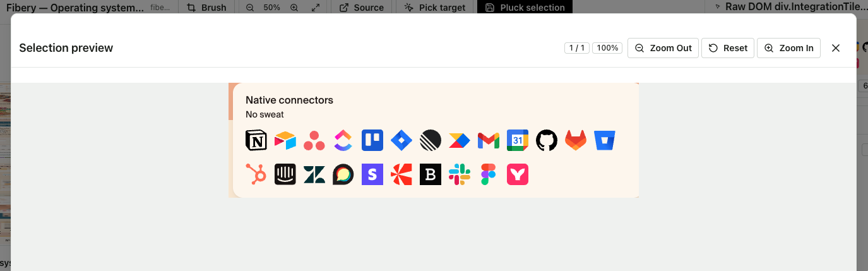Click the 1 / 1 page indicator
This screenshot has width=868, height=271.
click(x=577, y=48)
